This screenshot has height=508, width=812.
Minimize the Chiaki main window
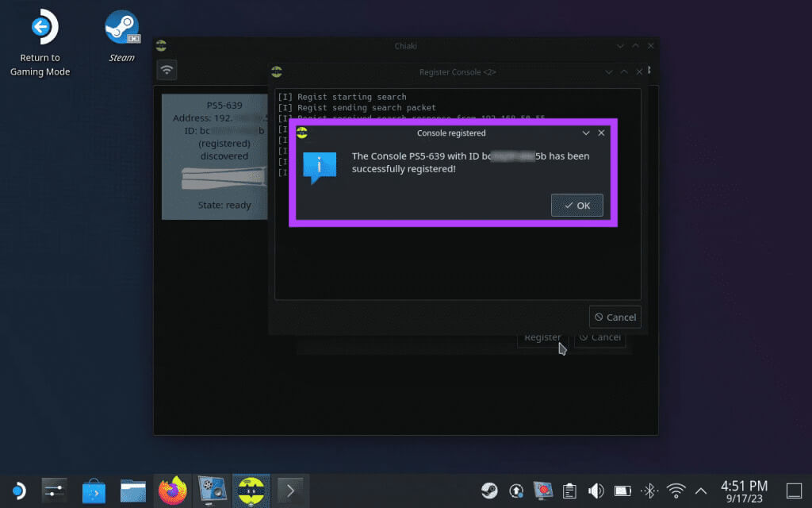click(x=620, y=46)
